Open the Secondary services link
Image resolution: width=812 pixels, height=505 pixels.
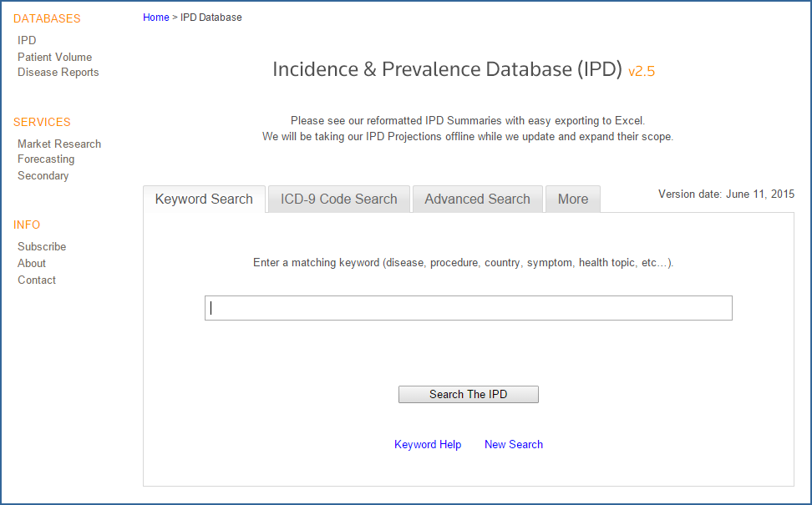tap(43, 175)
